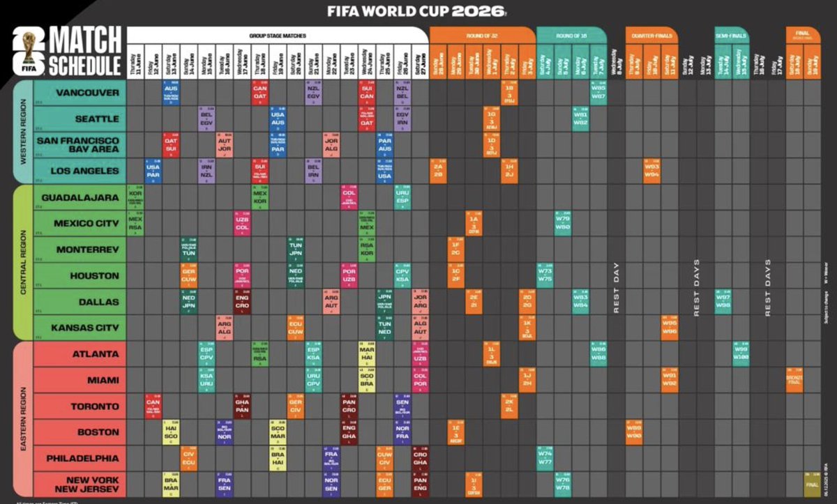Image resolution: width=837 pixels, height=504 pixels.
Task: Select the QUARTER-FINALS header
Action: click(x=652, y=35)
